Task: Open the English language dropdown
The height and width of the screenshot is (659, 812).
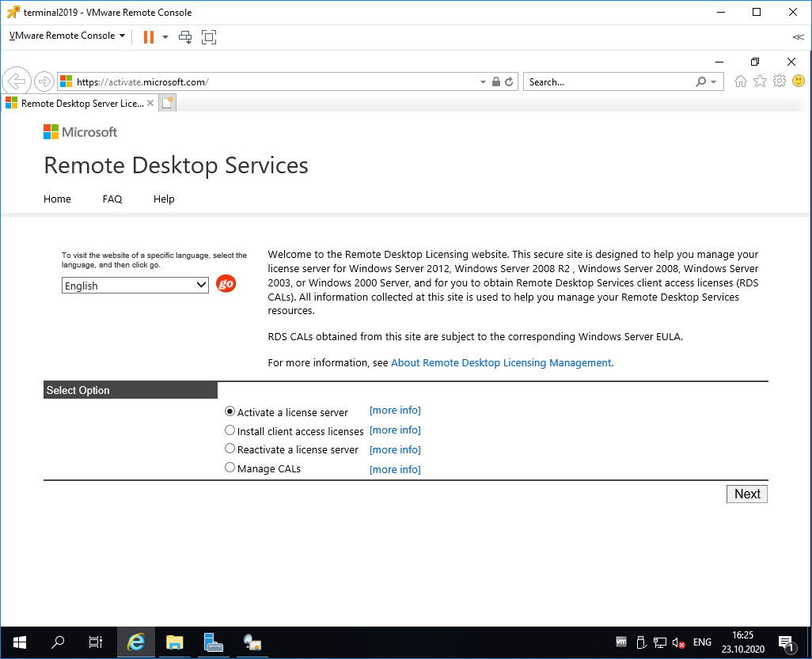Action: [x=135, y=286]
